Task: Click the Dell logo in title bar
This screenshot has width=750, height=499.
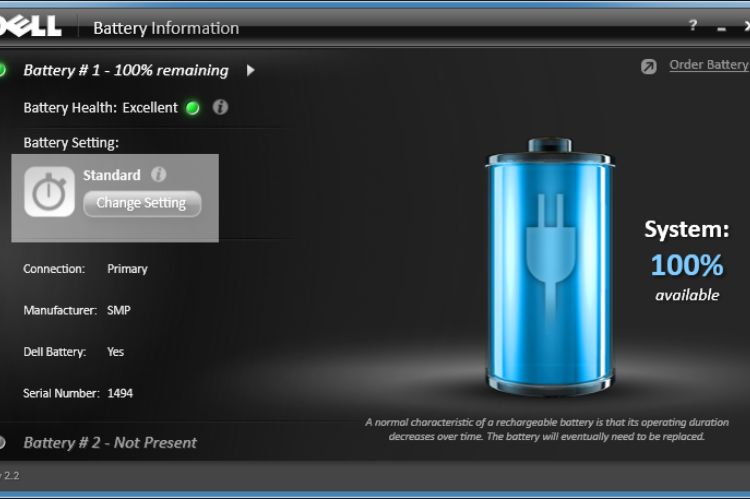Action: coord(30,26)
